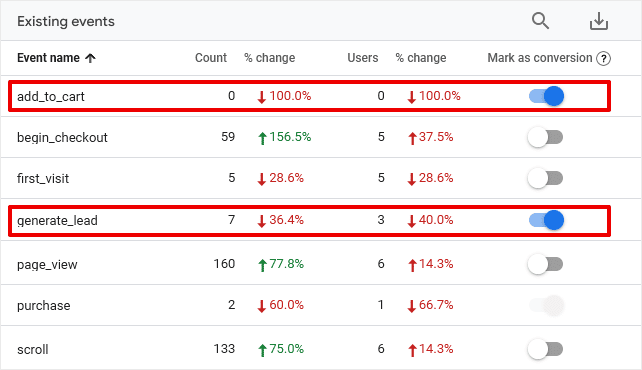
Task: Open the begin_checkout event
Action: [x=62, y=138]
